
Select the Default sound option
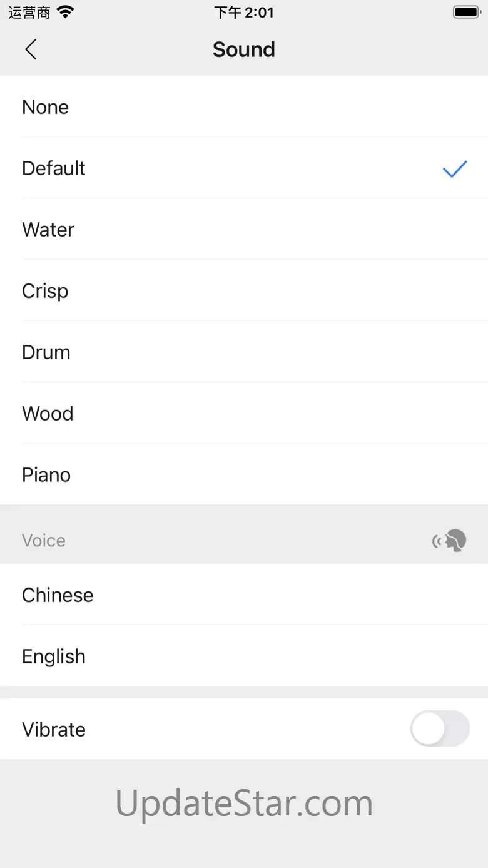click(244, 168)
